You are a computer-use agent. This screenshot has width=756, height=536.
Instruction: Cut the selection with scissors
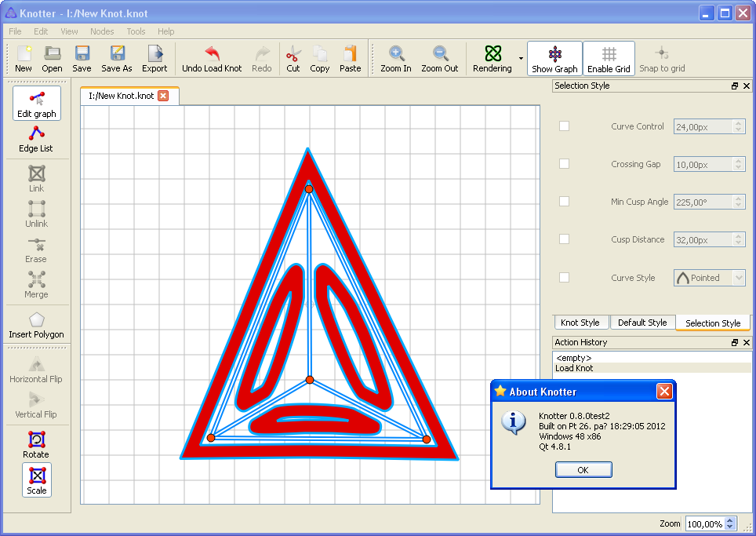tap(293, 59)
